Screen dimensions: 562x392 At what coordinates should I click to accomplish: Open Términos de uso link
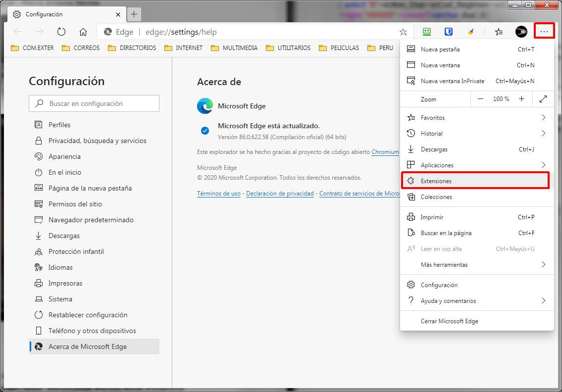(x=219, y=194)
